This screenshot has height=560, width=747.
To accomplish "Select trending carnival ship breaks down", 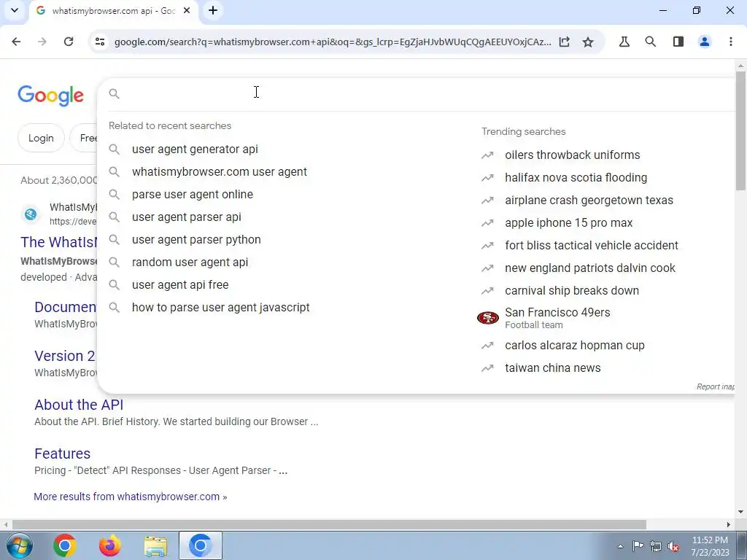I will tap(572, 290).
